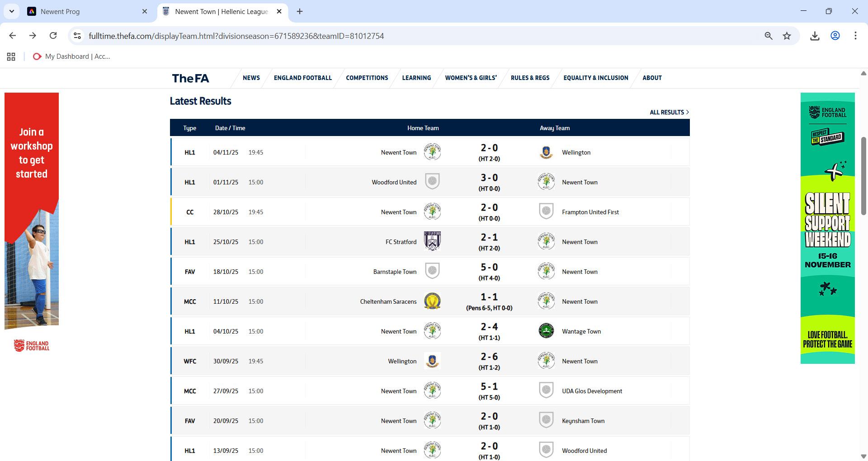Go back to the previous page
Viewport: 868px width, 461px height.
coord(13,36)
